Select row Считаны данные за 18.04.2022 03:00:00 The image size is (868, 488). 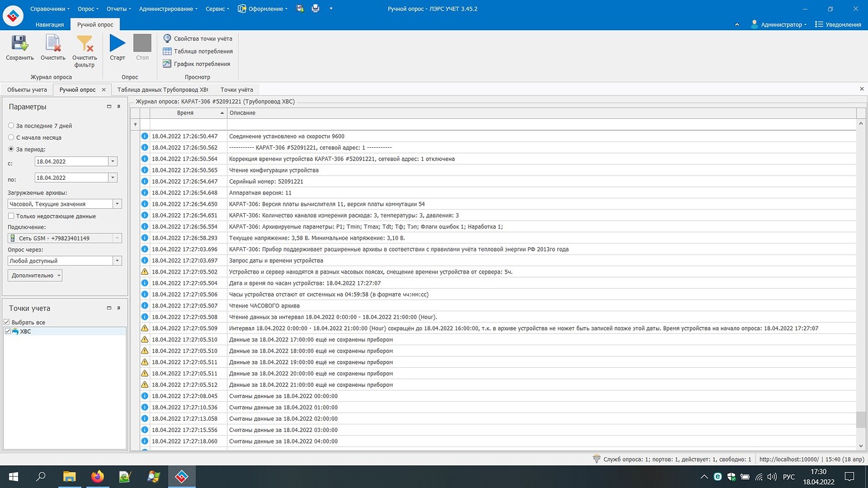498,430
